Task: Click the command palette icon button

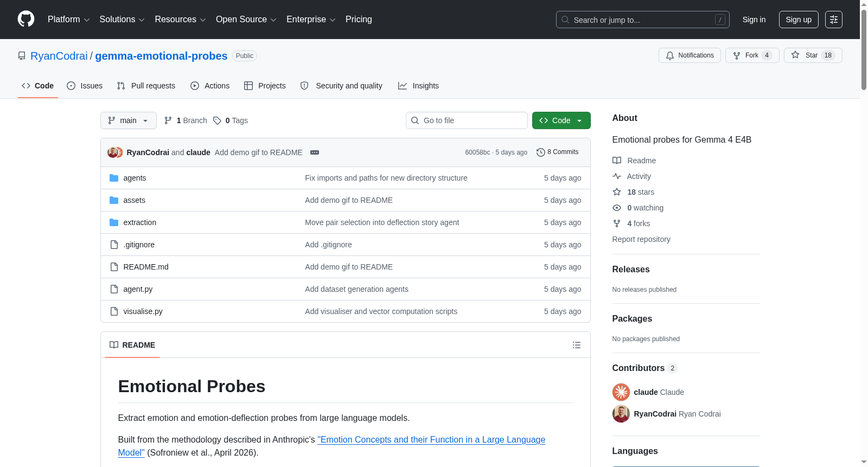Action: [x=833, y=20]
